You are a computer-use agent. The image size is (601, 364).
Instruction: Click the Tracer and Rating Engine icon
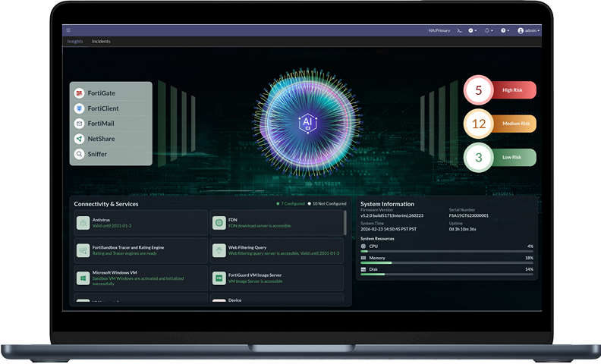(x=83, y=250)
